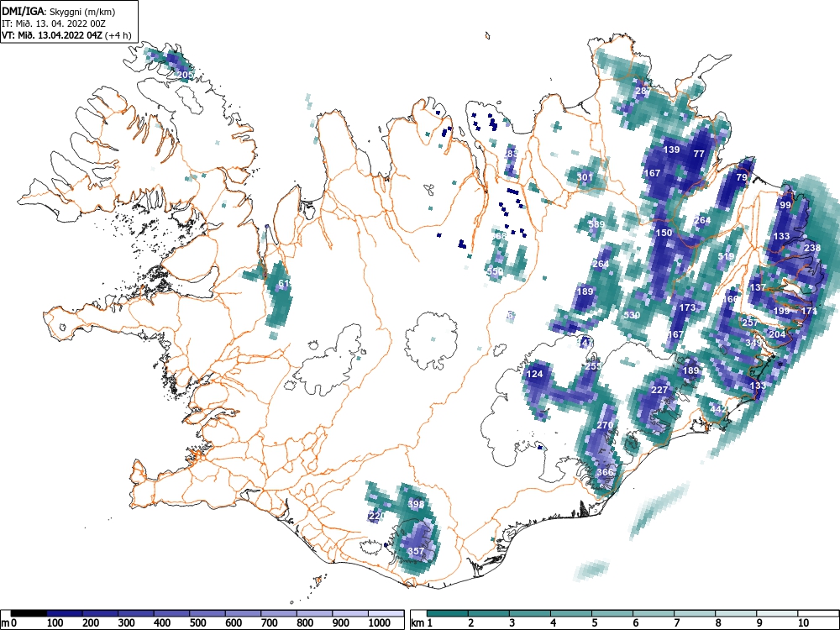Image resolution: width=840 pixels, height=630 pixels.
Task: Click the 137 visibility value on the map
Action: point(758,287)
